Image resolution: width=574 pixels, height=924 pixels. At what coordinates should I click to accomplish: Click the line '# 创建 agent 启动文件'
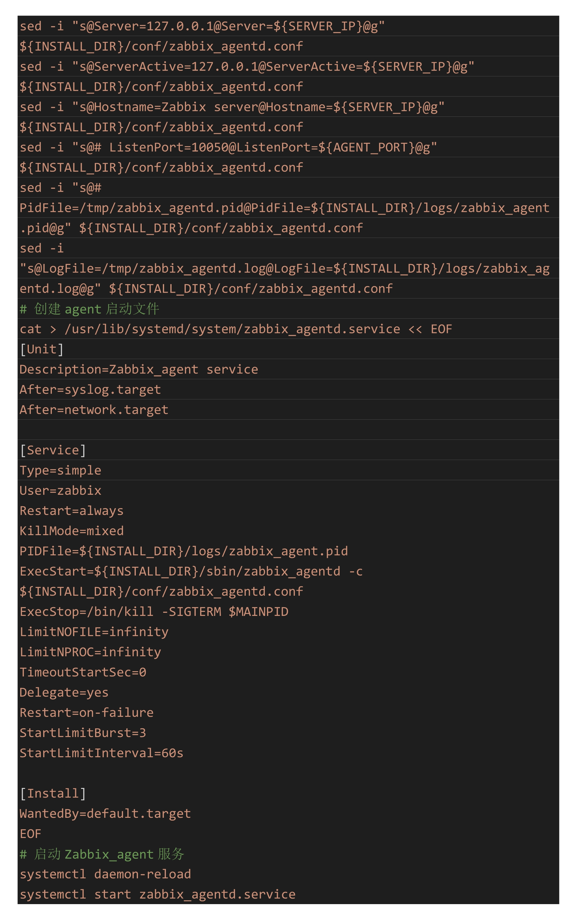[89, 309]
